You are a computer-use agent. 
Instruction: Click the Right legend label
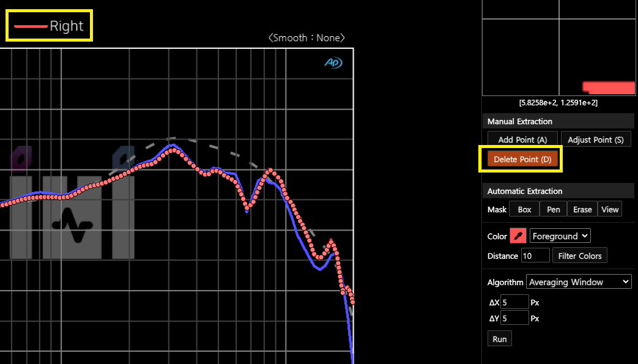[66, 26]
